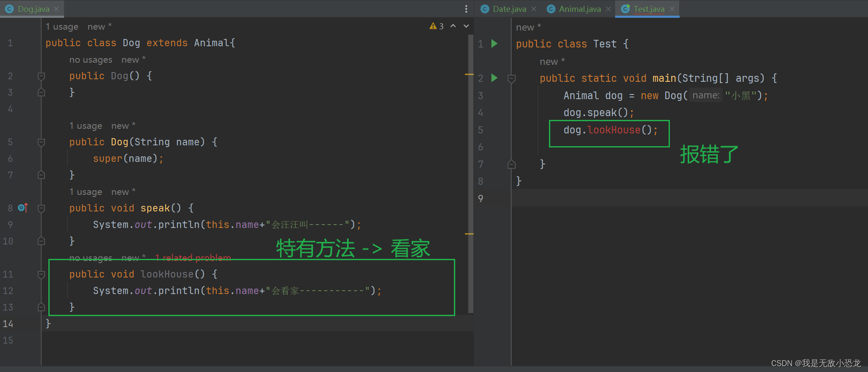
Task: Run the Test class from gutter arrow
Action: coord(494,44)
